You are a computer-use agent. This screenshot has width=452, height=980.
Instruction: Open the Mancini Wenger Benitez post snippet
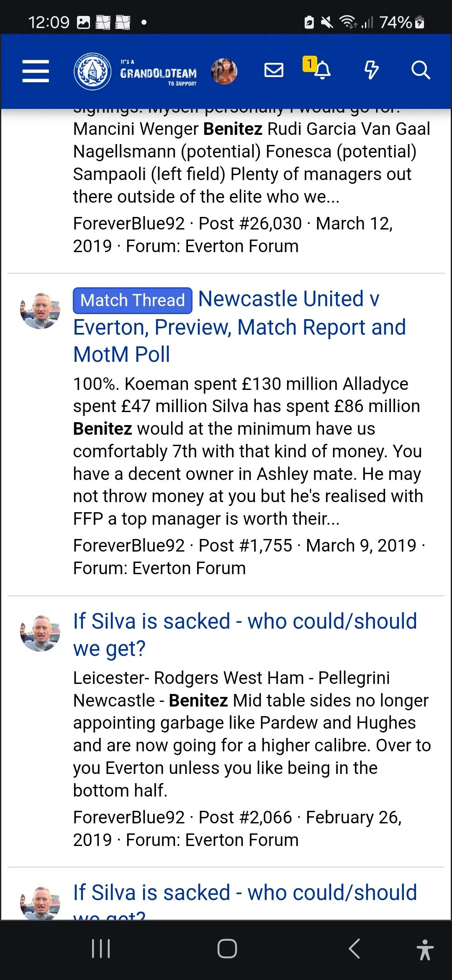point(251,162)
